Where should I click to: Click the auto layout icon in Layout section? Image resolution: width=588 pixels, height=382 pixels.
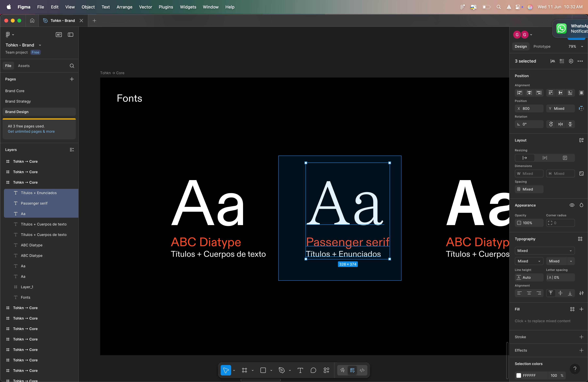pyautogui.click(x=581, y=140)
